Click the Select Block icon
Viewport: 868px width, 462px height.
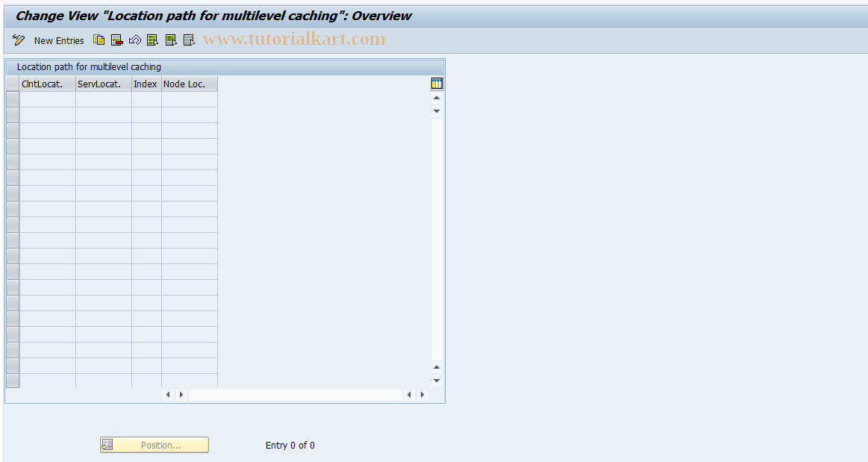click(171, 40)
